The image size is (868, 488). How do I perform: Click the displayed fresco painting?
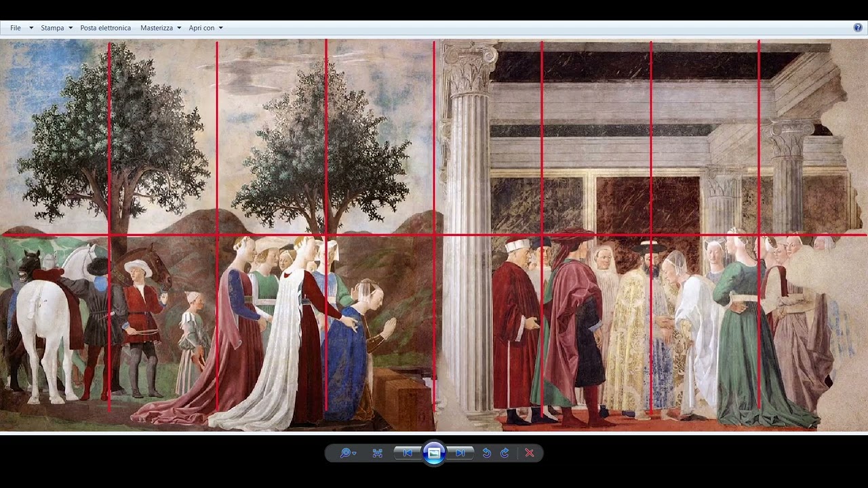click(x=434, y=235)
